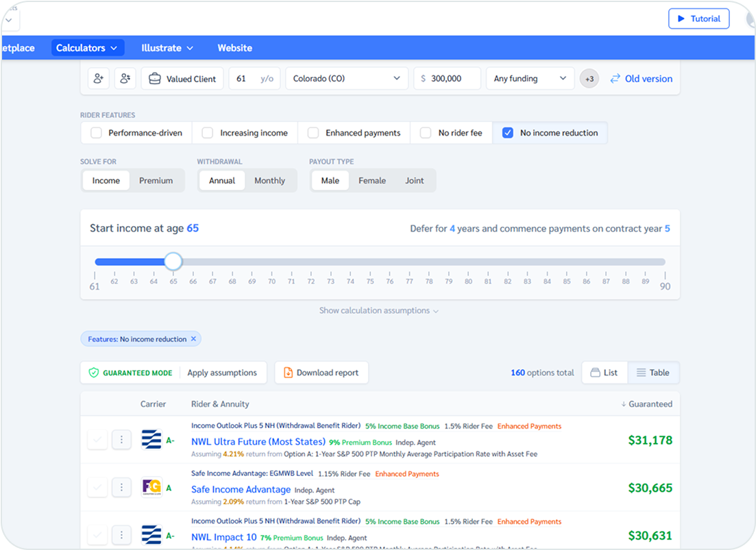Switch solve-for to Premium
Viewport: 756px width, 550px height.
click(156, 181)
